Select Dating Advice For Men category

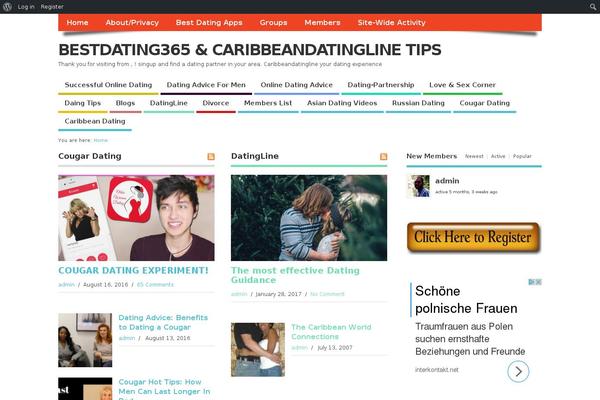[206, 85]
